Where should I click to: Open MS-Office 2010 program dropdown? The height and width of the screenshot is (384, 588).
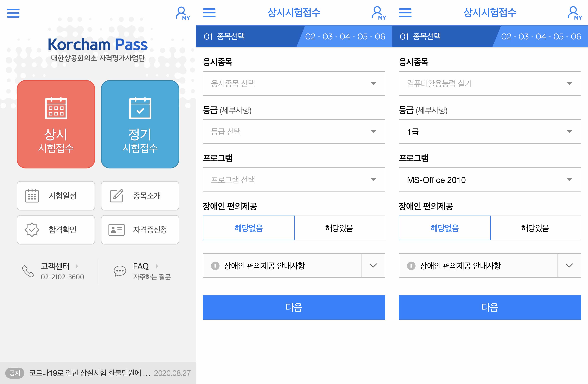490,180
